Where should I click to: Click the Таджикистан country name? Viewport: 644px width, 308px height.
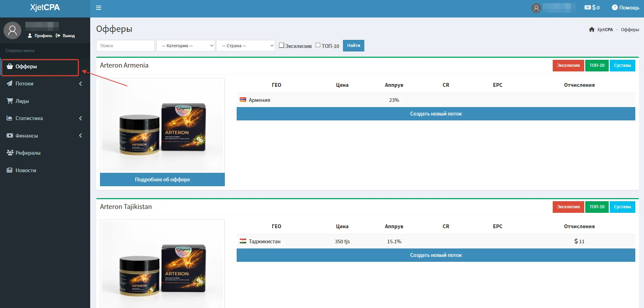coord(265,241)
